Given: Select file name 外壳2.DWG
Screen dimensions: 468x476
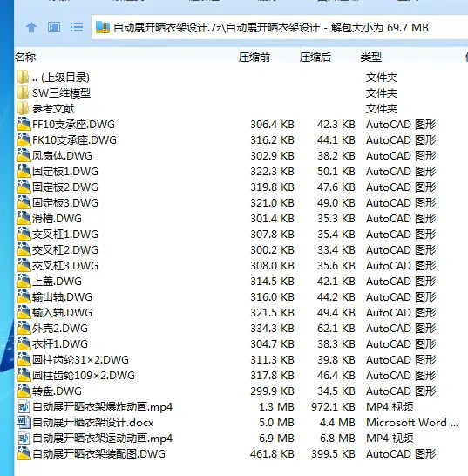Looking at the screenshot, I should (x=60, y=328).
